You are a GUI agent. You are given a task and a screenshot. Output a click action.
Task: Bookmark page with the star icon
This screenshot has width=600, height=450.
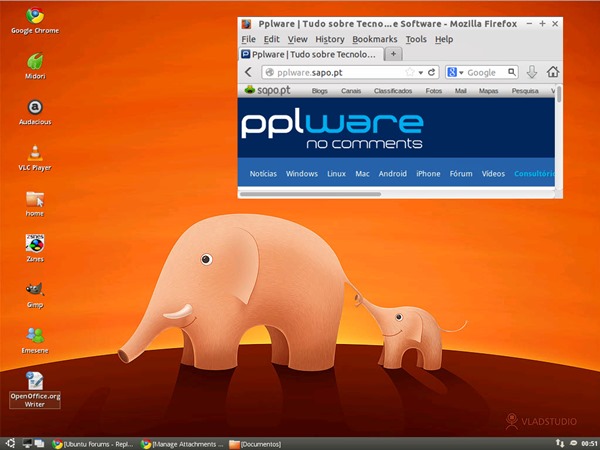[x=410, y=72]
